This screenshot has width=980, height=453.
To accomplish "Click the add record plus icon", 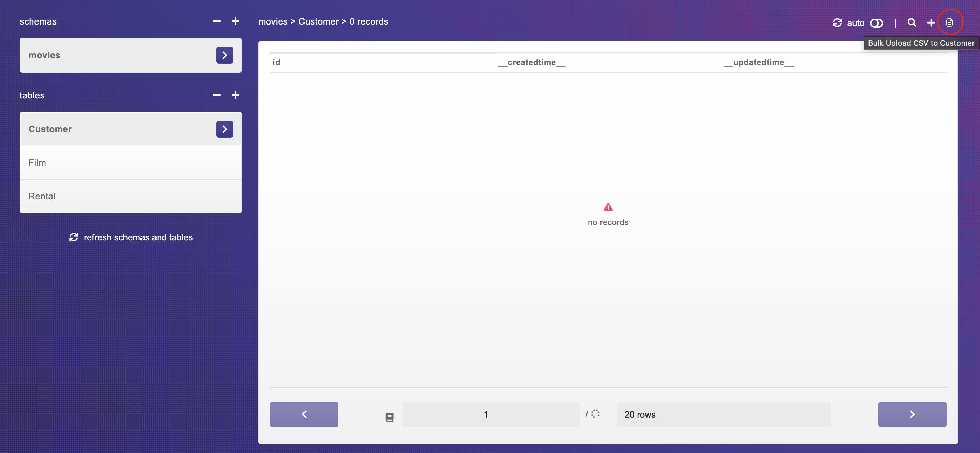I will (931, 23).
